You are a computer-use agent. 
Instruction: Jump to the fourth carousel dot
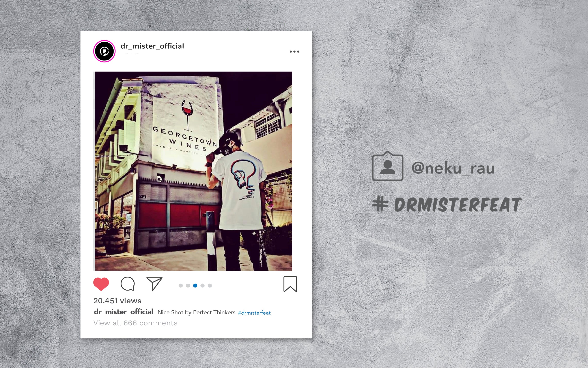[x=202, y=285]
